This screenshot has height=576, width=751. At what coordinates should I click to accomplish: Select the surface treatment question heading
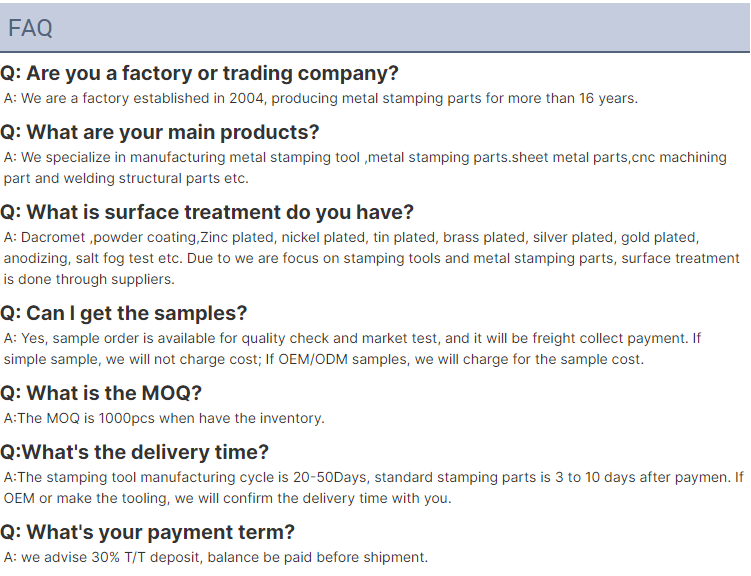click(207, 212)
